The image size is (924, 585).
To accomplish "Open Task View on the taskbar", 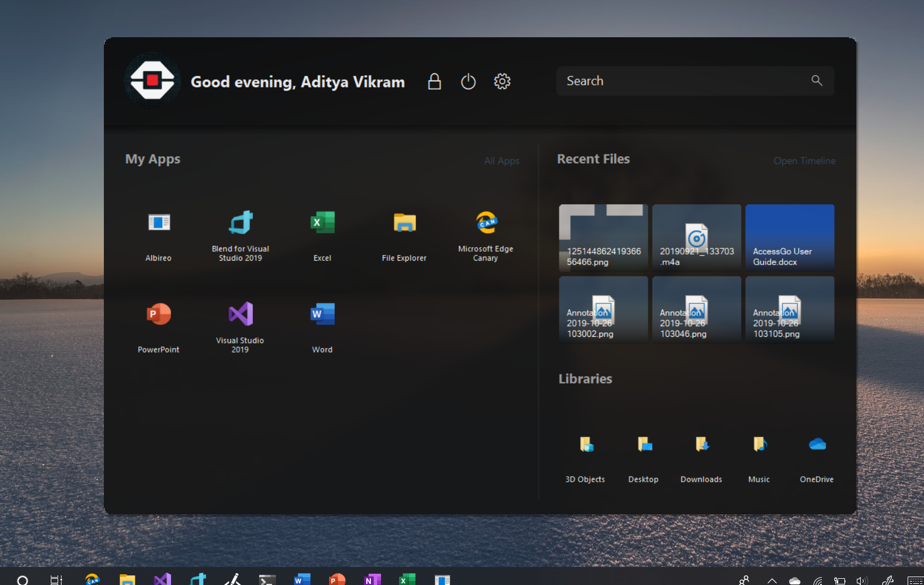I will (56, 579).
